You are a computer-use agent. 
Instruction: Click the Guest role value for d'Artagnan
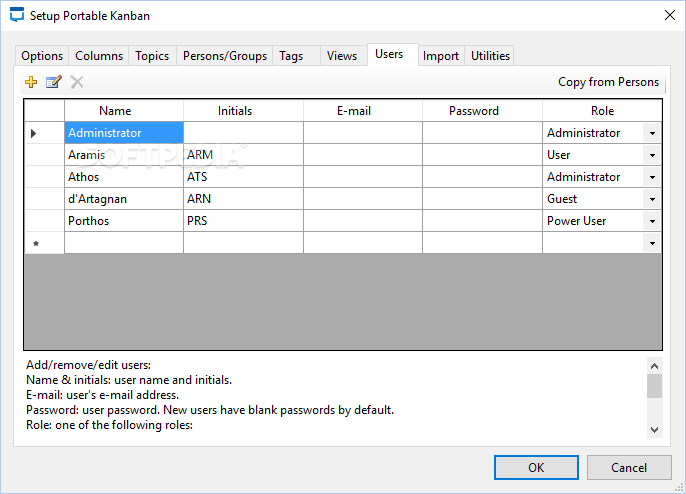(x=562, y=199)
